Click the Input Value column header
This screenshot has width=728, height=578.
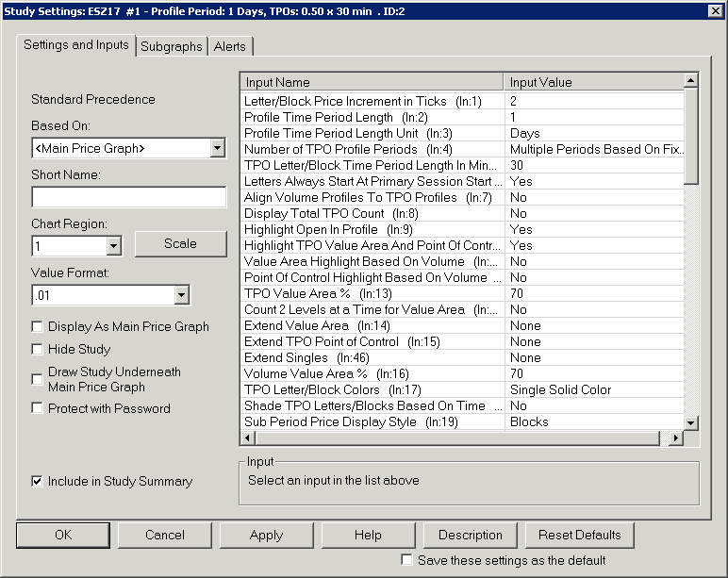(595, 82)
